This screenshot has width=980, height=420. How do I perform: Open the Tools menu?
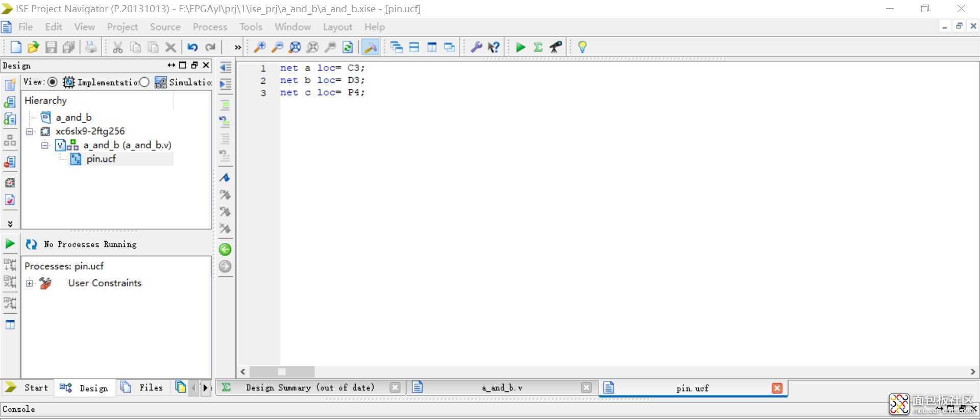coord(251,27)
